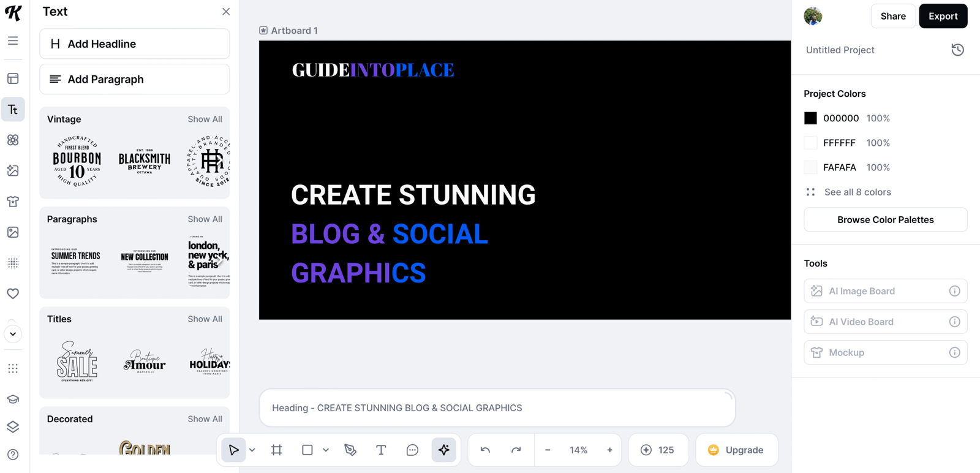The image size is (980, 473).
Task: Click the Add Headline button
Action: tap(135, 44)
